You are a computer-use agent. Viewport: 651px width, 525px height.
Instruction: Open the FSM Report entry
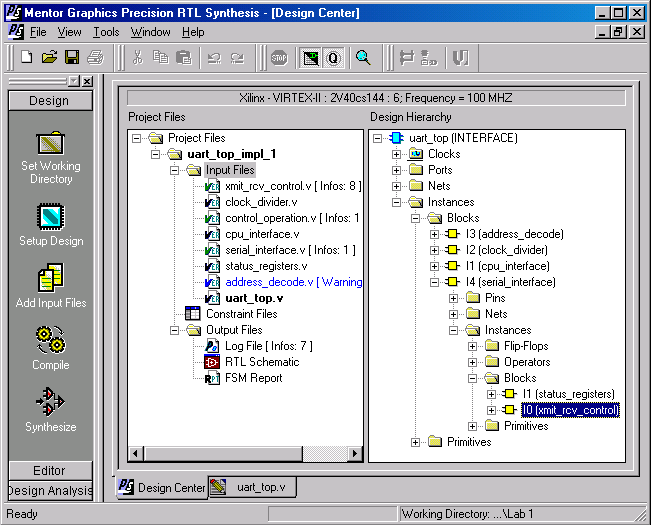click(254, 378)
